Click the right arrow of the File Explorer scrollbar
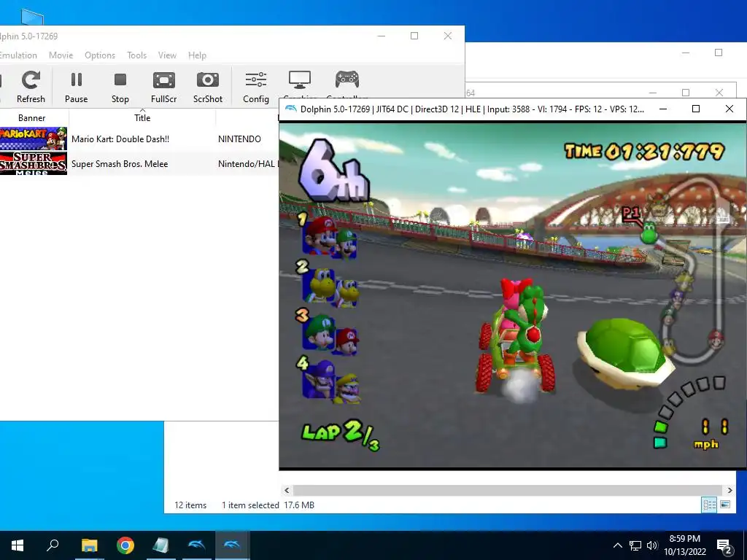This screenshot has width=747, height=560. point(729,490)
